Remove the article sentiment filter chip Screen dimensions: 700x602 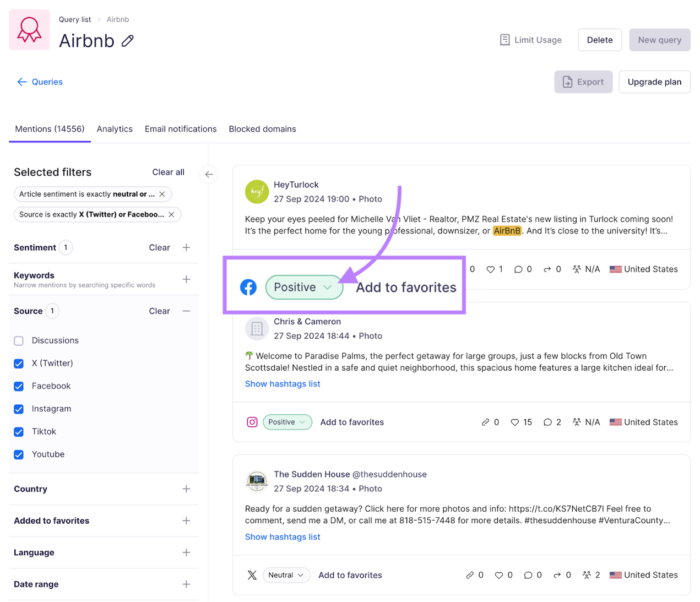[162, 194]
